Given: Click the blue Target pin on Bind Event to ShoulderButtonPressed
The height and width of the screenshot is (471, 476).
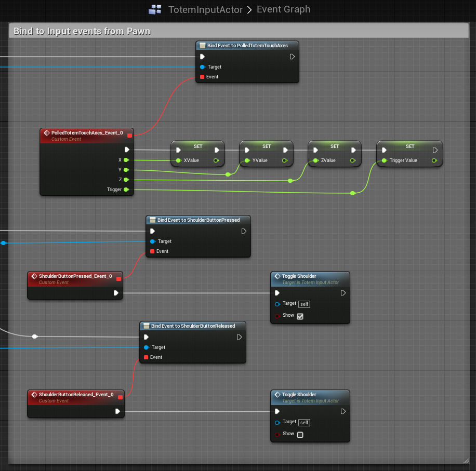Looking at the screenshot, I should 152,241.
